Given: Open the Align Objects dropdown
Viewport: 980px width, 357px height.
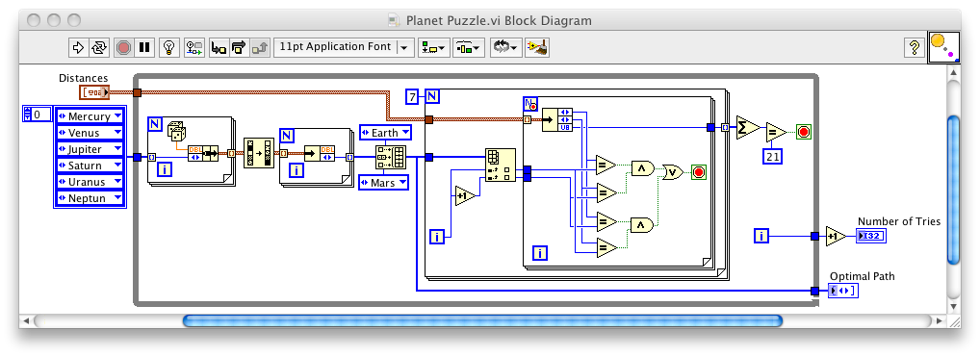Looking at the screenshot, I should click(x=434, y=47).
